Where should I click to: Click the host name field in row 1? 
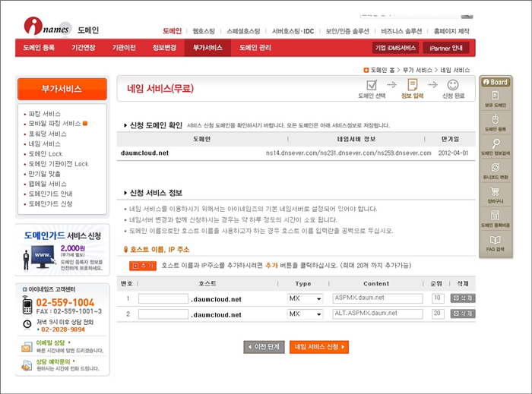tap(163, 299)
